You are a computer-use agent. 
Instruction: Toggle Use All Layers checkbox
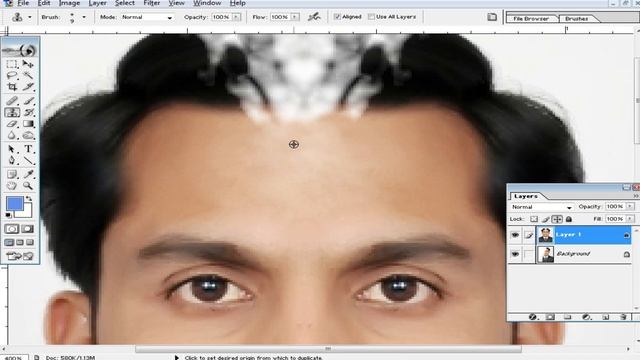(x=371, y=17)
